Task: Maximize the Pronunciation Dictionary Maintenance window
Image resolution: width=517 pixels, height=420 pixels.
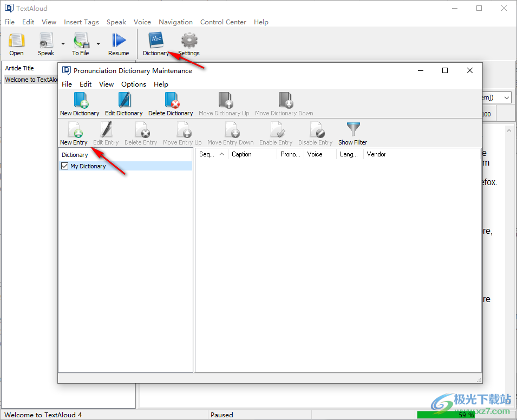Action: 445,70
